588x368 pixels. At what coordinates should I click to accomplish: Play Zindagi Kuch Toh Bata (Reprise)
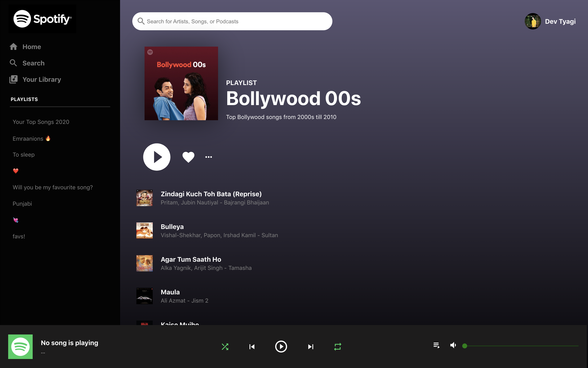pyautogui.click(x=211, y=194)
